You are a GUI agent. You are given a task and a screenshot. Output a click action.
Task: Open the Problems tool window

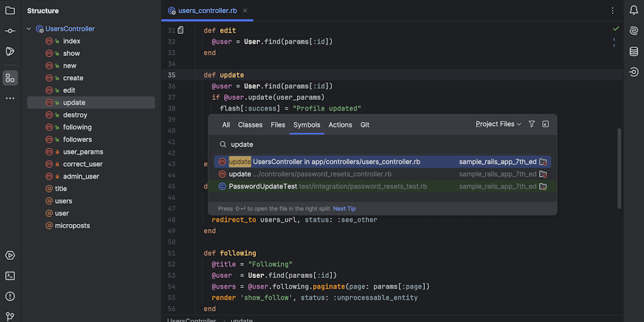click(x=10, y=296)
